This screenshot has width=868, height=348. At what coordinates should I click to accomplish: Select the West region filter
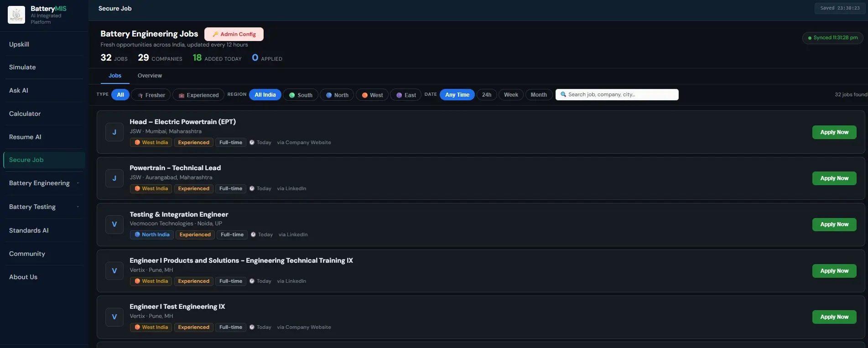point(372,95)
